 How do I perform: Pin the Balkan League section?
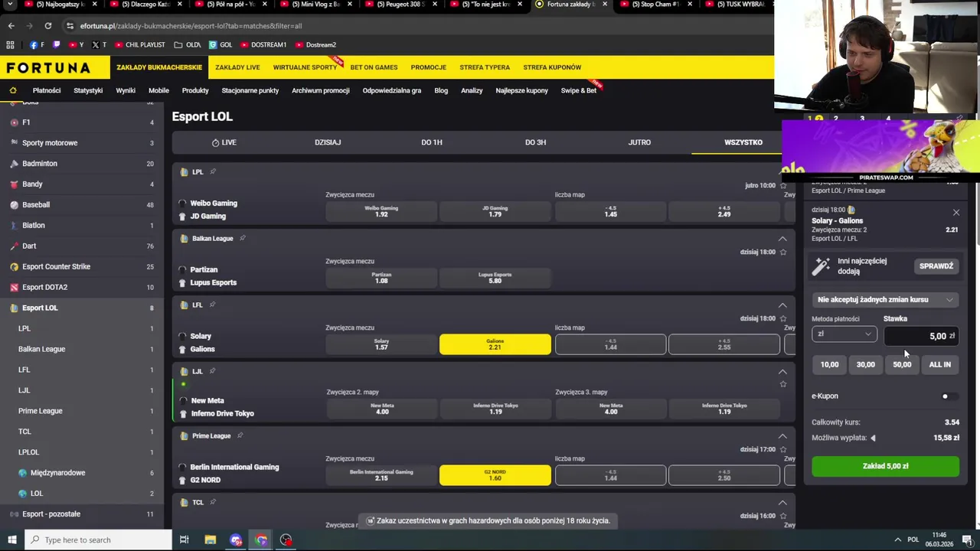242,238
